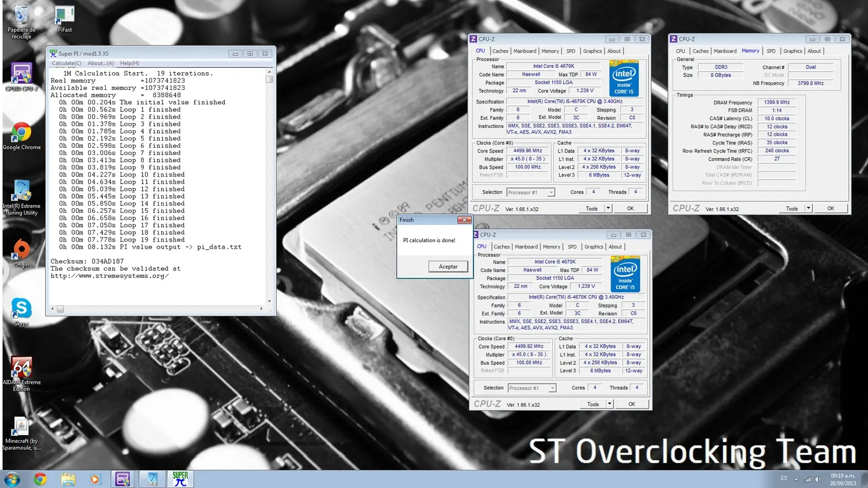Screen dimensions: 868x488
Task: Open Windows Media Player in the taskbar
Action: (95, 479)
